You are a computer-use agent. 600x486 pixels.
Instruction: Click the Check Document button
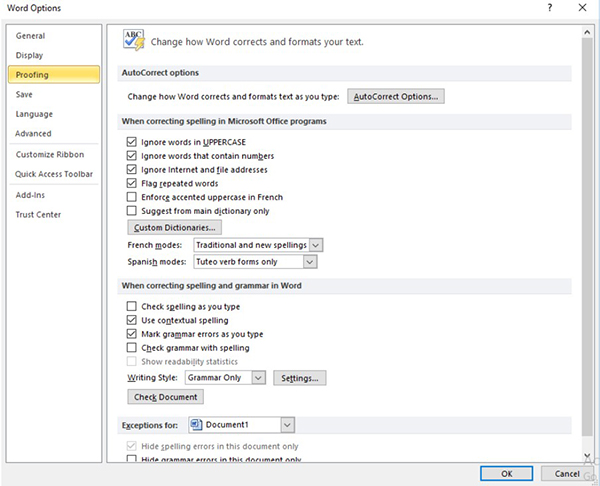coord(165,397)
